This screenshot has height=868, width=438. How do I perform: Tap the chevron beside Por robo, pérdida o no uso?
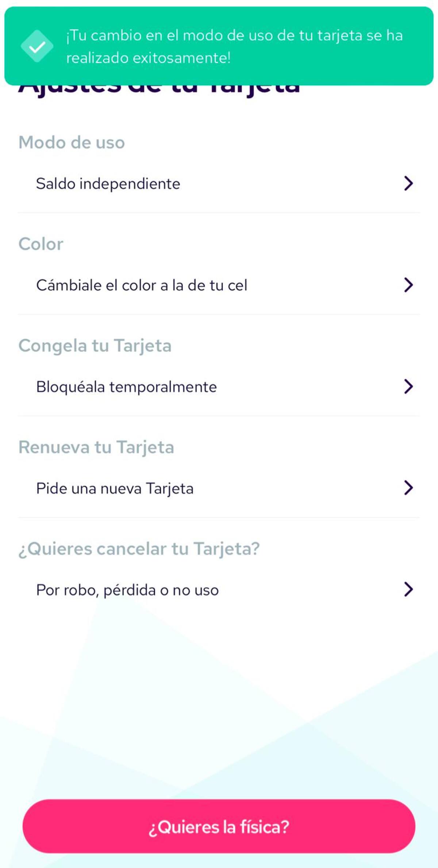[408, 590]
